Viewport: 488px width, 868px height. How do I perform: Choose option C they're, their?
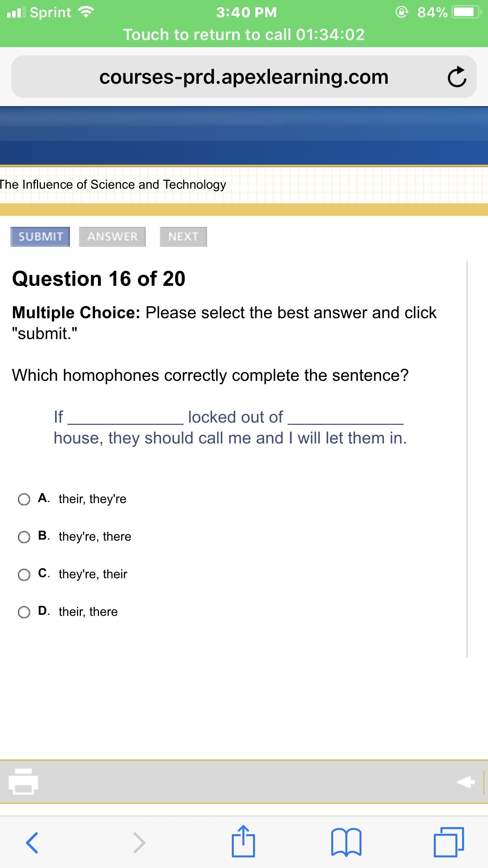pyautogui.click(x=24, y=575)
